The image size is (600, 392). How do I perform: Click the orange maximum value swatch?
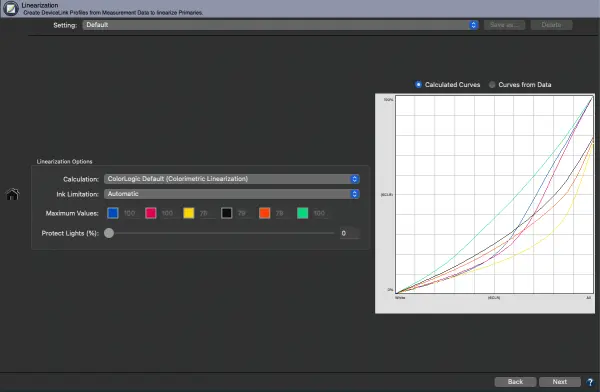click(x=264, y=213)
